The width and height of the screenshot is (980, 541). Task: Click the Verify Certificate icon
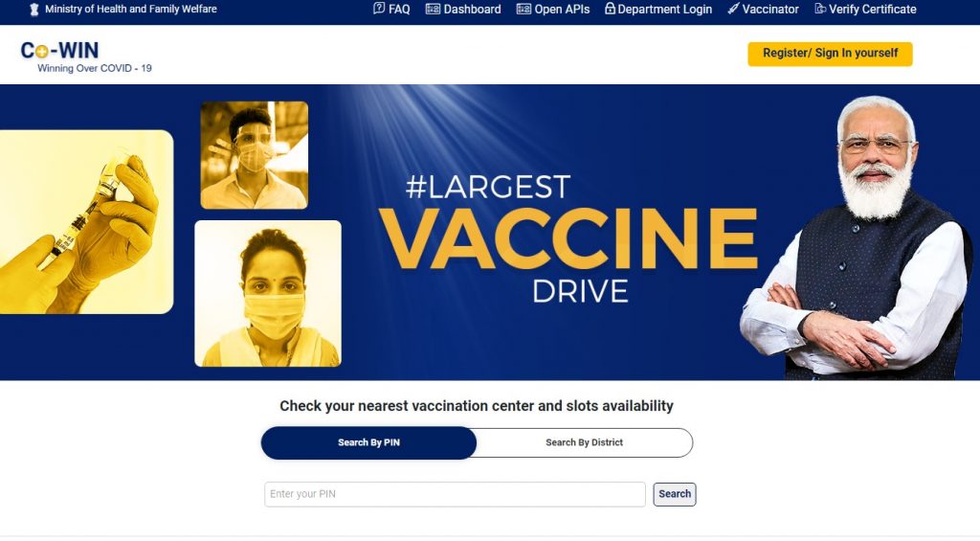(x=820, y=9)
